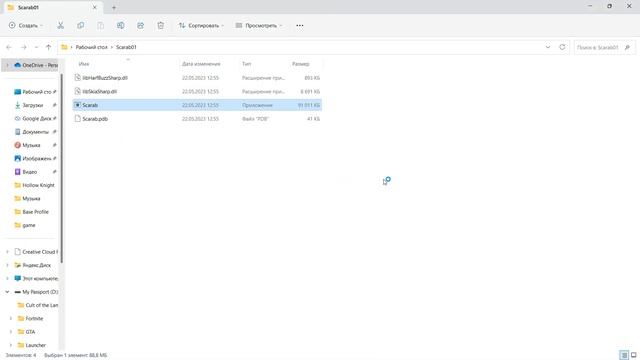Image resolution: width=640 pixels, height=360 pixels.
Task: Close the Scarab01 tab
Action: (x=95, y=7)
